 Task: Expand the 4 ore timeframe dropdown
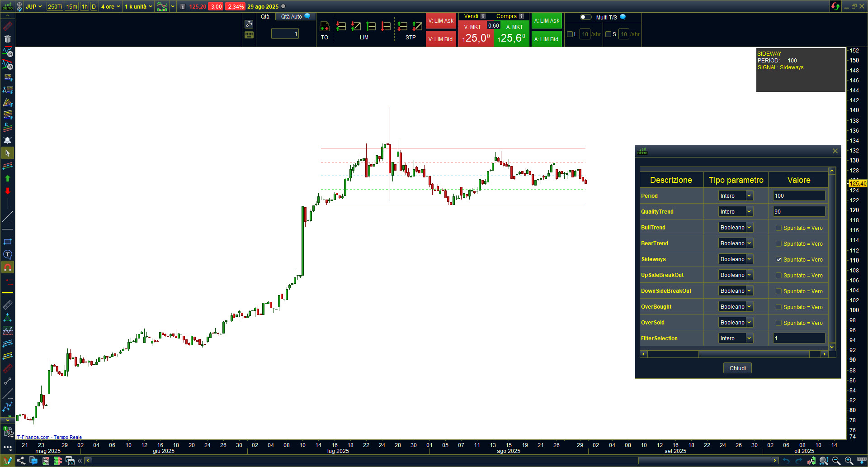click(110, 6)
